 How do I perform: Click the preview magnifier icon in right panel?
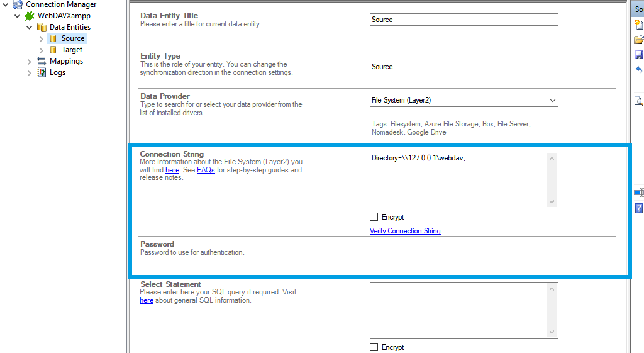point(639,101)
